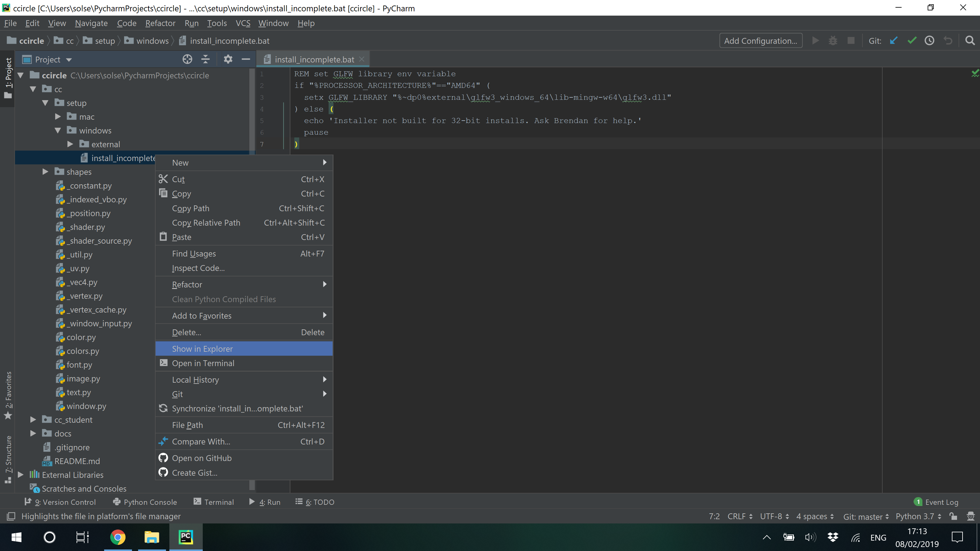Click the Git Commit checkmark icon

click(911, 40)
